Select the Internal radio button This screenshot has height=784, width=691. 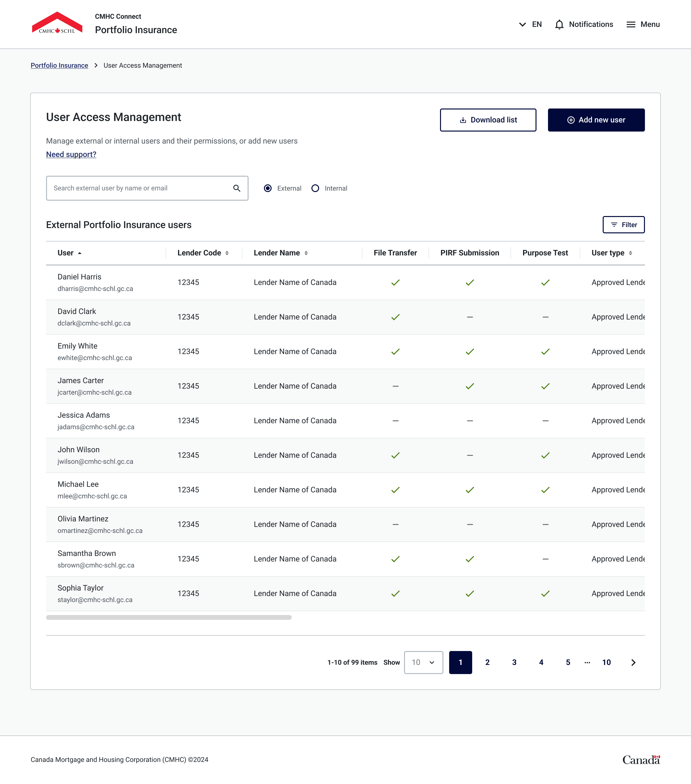coord(315,188)
